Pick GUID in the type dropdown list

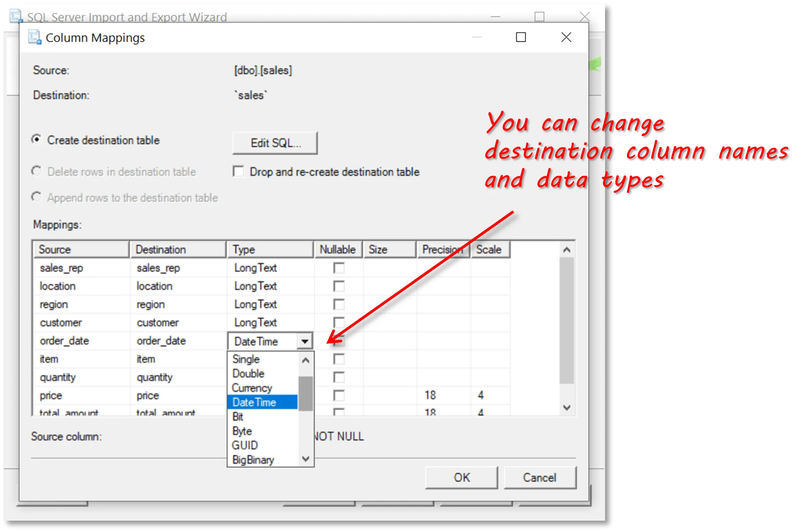tap(245, 445)
